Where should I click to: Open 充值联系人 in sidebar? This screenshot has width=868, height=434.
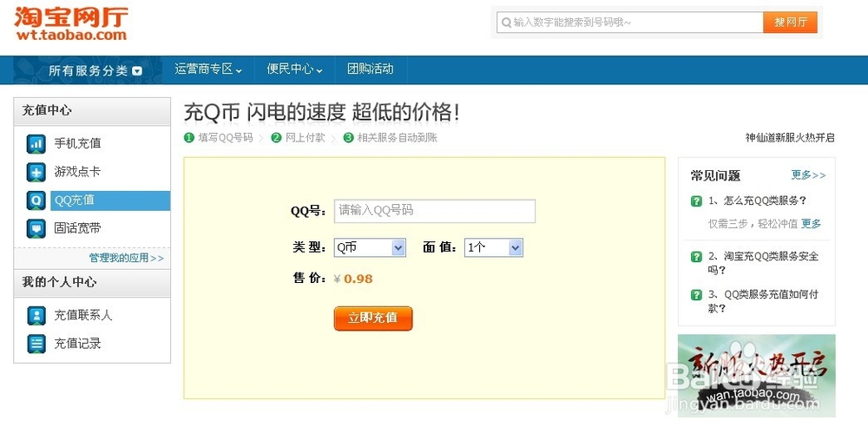pos(83,316)
